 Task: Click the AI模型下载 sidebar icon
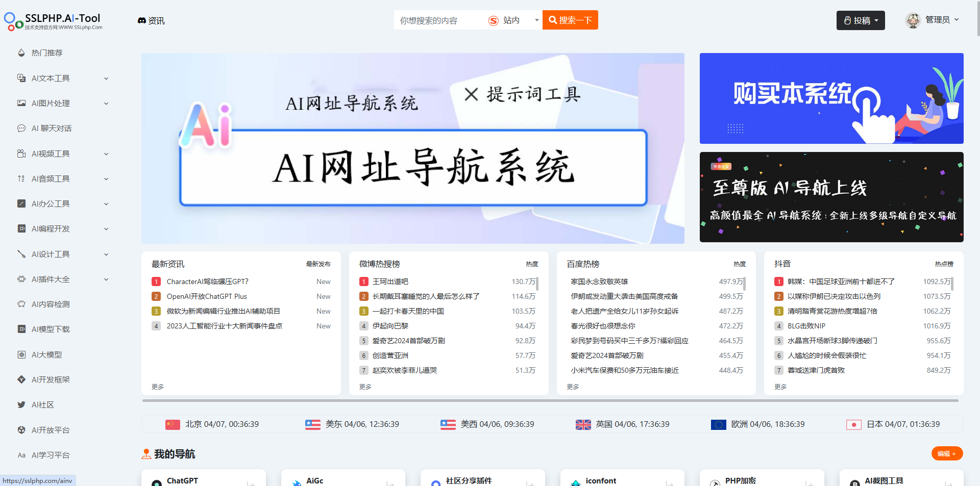(21, 329)
